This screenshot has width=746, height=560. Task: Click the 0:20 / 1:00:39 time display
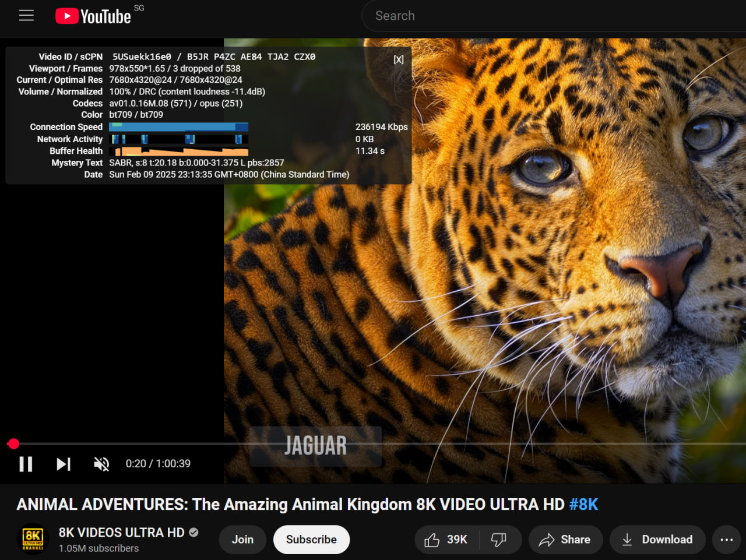(158, 464)
